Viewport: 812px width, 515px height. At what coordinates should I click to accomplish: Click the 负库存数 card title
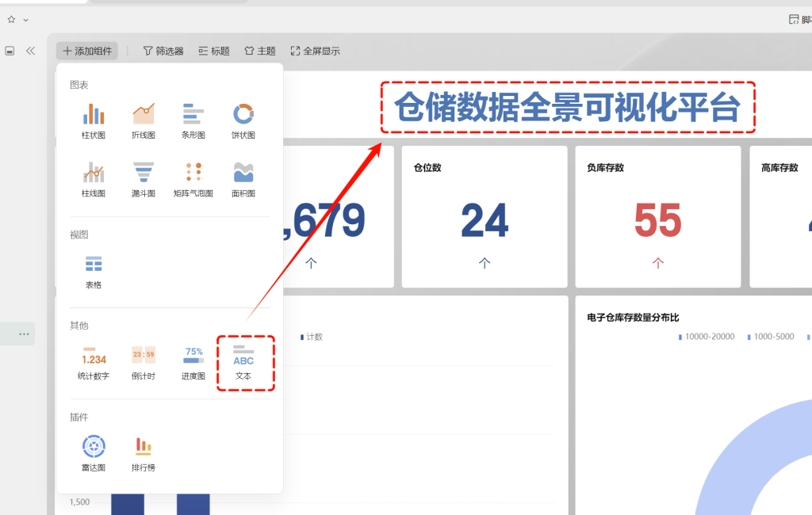(x=605, y=168)
